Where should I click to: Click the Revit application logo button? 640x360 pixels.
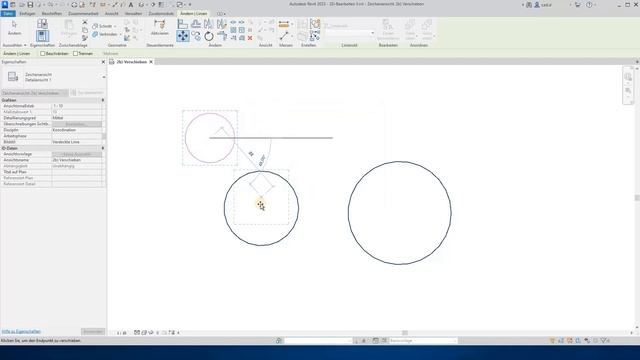(x=4, y=4)
